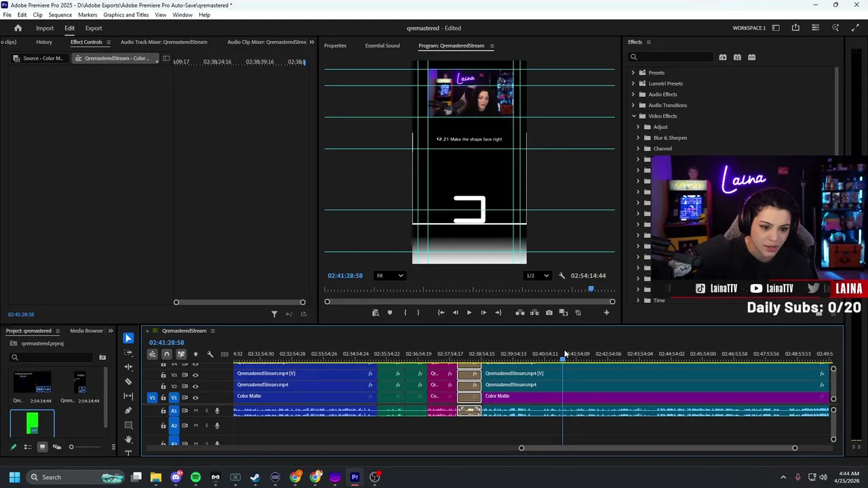Go to In point in Program monitor

(441, 312)
